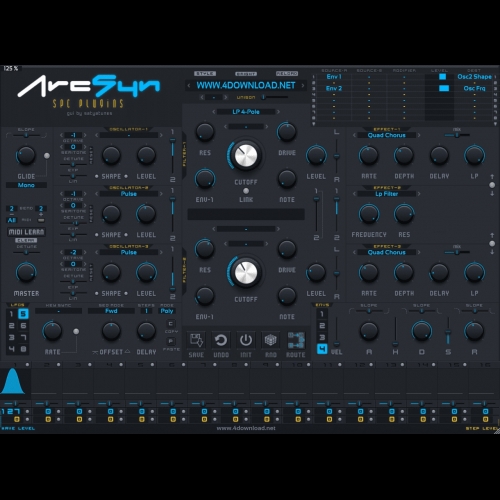Select envelope 4 tab

(x=322, y=349)
